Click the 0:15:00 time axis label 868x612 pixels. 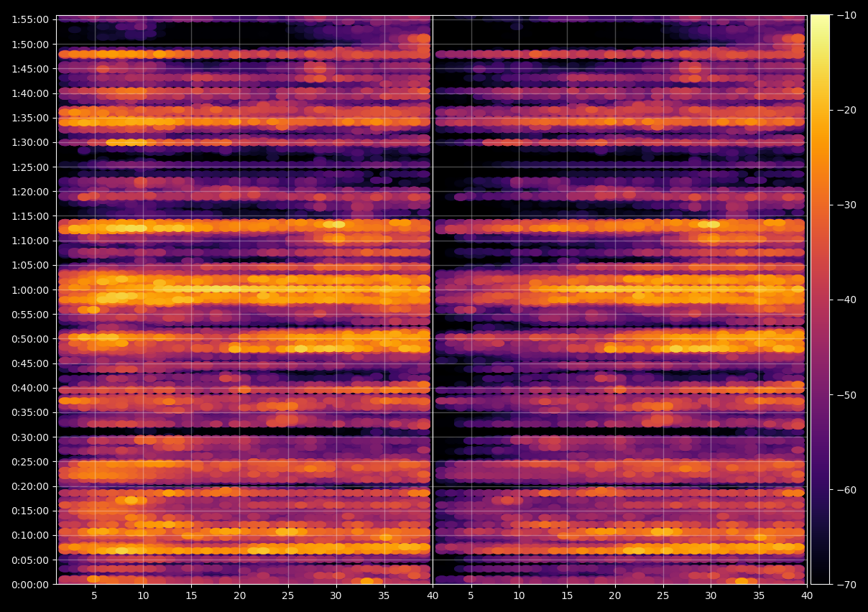tap(32, 511)
